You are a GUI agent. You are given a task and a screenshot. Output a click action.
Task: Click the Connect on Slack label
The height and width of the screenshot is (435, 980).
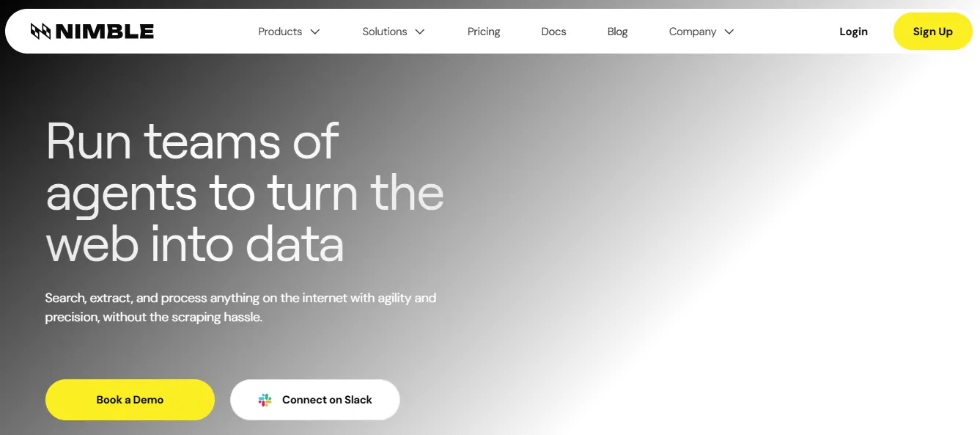click(x=327, y=400)
